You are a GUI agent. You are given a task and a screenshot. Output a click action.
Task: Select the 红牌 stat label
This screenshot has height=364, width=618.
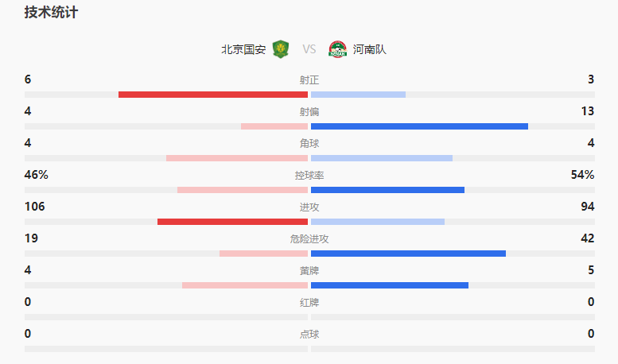coord(309,303)
